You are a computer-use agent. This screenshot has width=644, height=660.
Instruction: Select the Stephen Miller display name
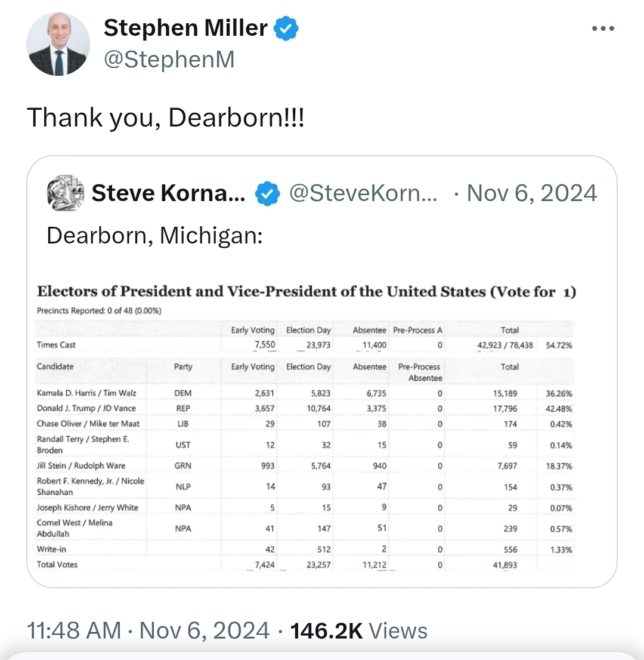point(185,28)
